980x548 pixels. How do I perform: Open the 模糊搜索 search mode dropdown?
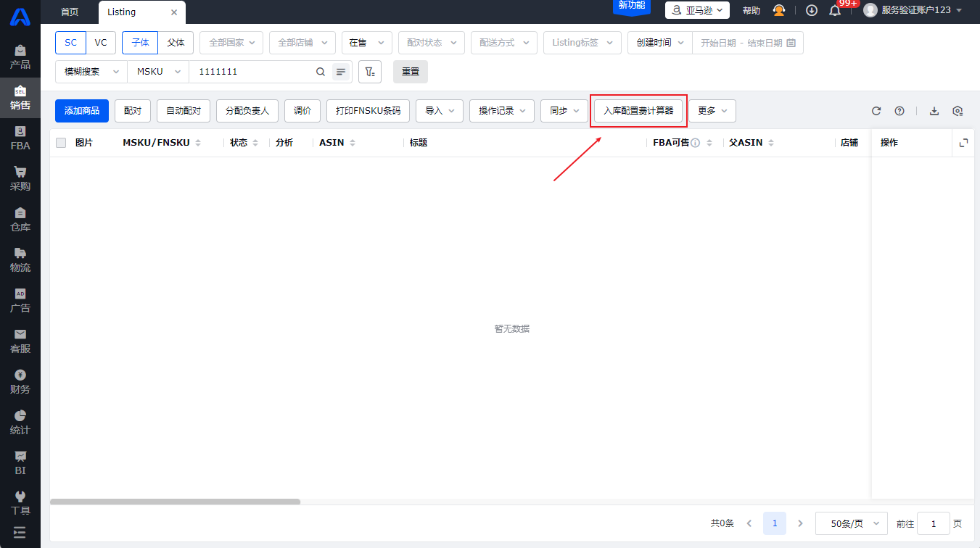(91, 72)
